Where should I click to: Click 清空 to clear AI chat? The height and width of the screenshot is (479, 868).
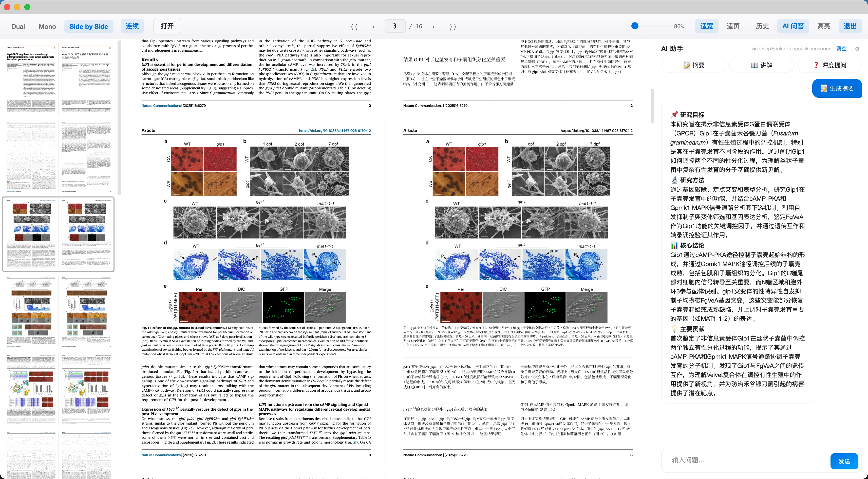tap(841, 48)
